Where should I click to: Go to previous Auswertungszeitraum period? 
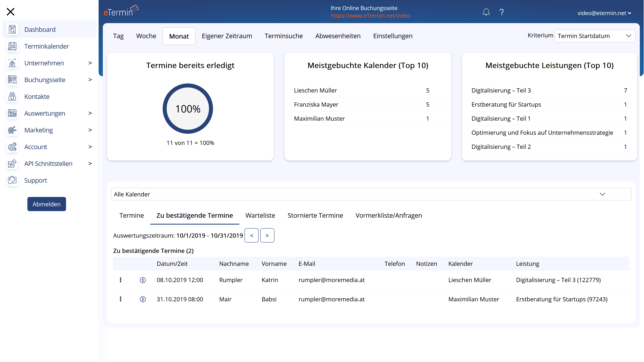(252, 235)
